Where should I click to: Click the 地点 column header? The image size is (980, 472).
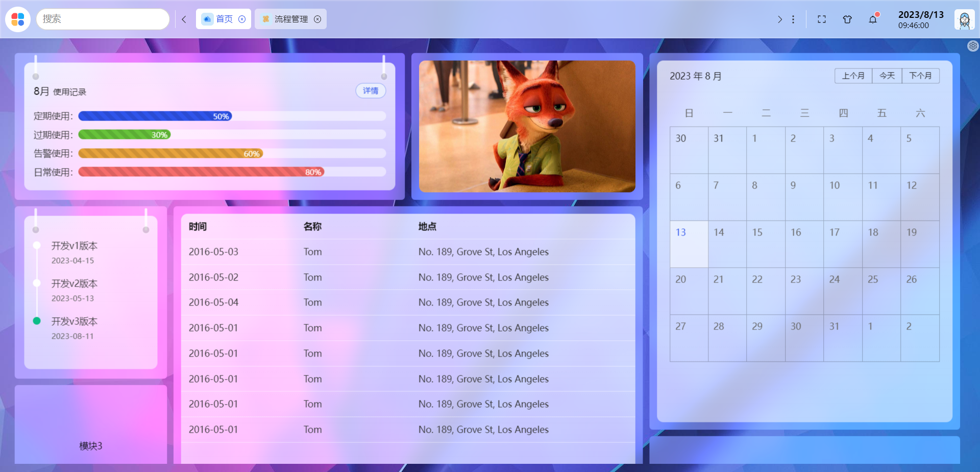[427, 226]
